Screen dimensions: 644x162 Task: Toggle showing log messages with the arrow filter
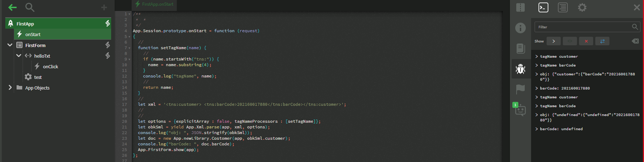click(554, 41)
